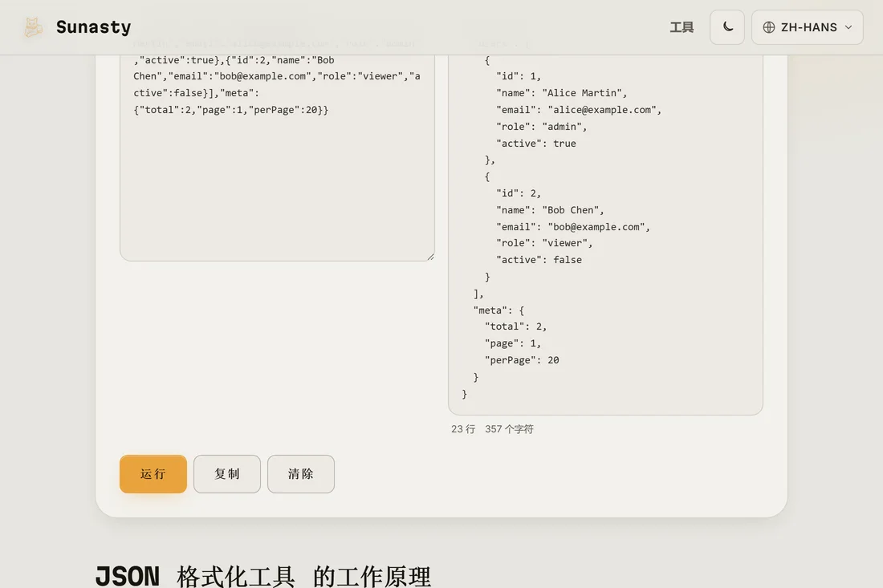Clear the input with 清除 button
This screenshot has width=883, height=588.
tap(301, 474)
